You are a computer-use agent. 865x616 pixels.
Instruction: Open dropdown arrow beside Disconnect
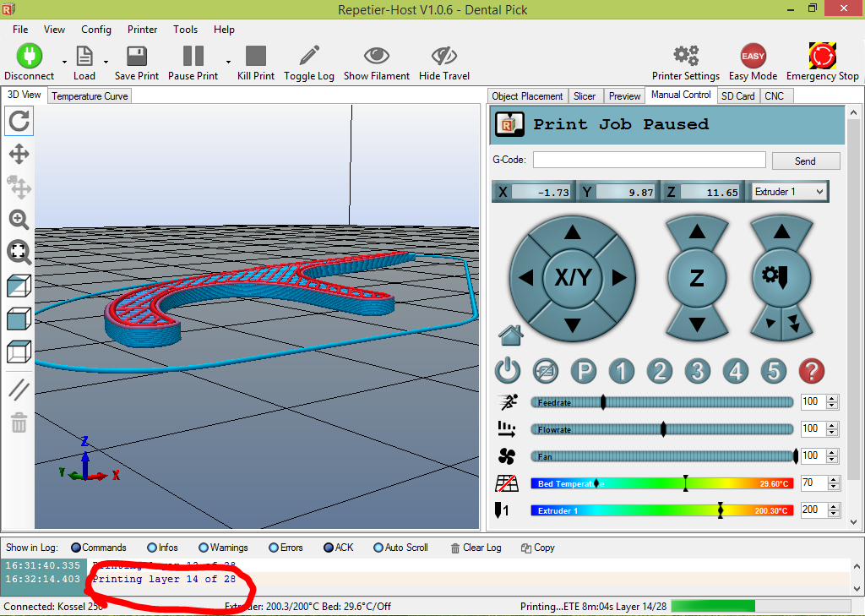pyautogui.click(x=64, y=62)
